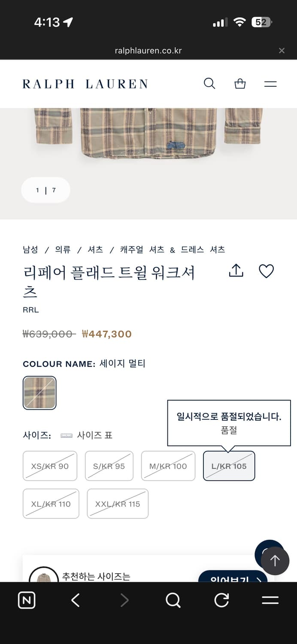This screenshot has width=297, height=644.
Task: Select the 세이지 멀티 color swatch
Action: 39,392
